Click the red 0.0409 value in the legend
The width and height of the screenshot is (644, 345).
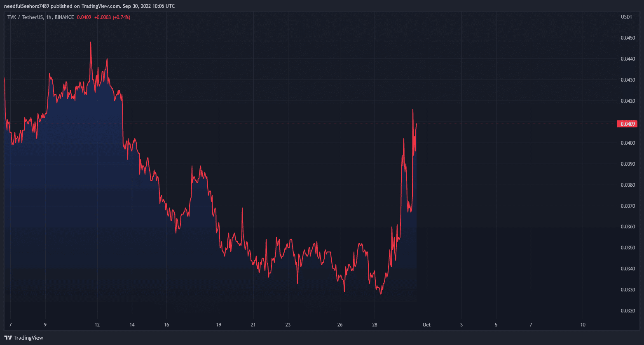coord(84,17)
